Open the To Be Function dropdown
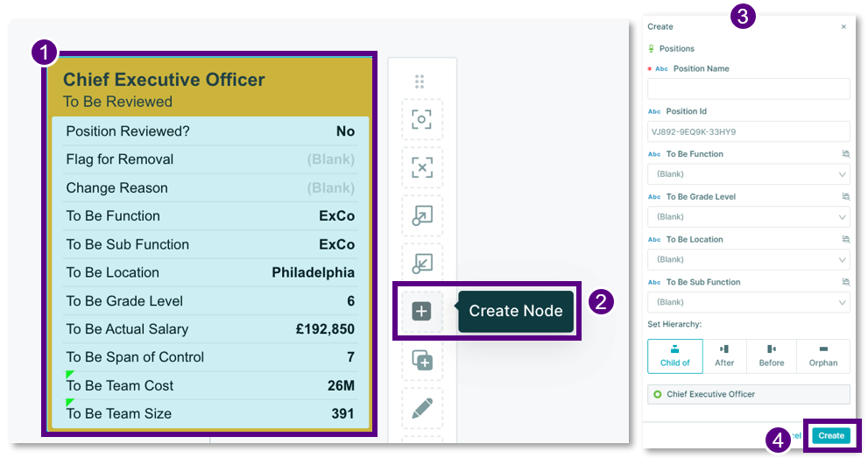868x458 pixels. point(748,174)
